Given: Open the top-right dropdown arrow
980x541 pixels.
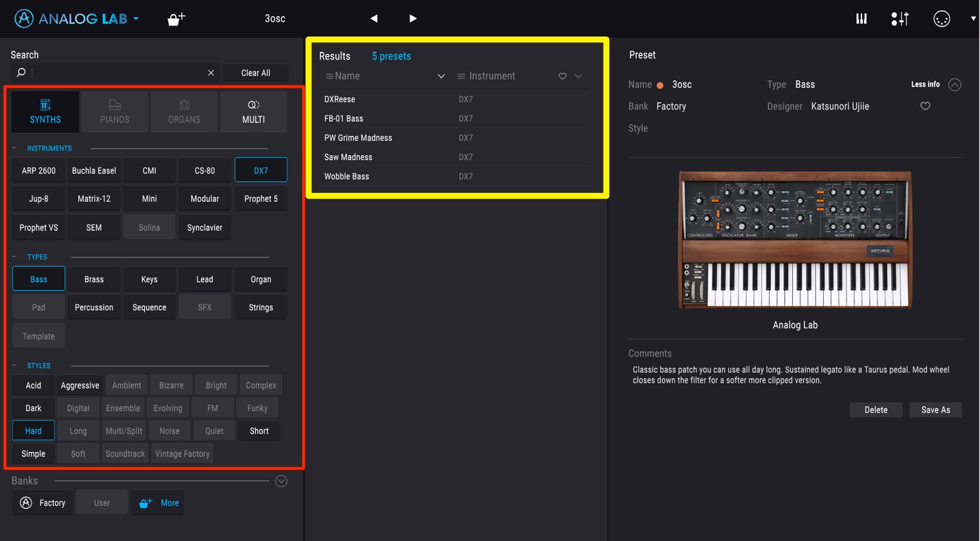Looking at the screenshot, I should point(973,19).
